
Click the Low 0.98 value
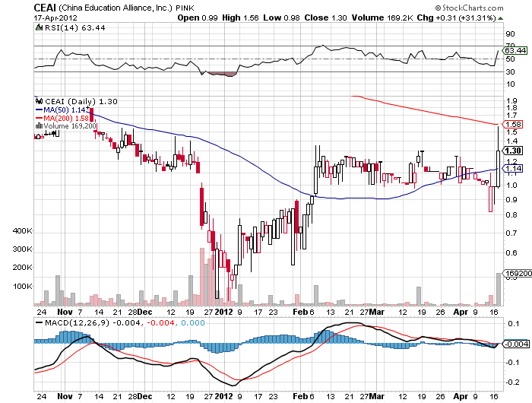281,17
